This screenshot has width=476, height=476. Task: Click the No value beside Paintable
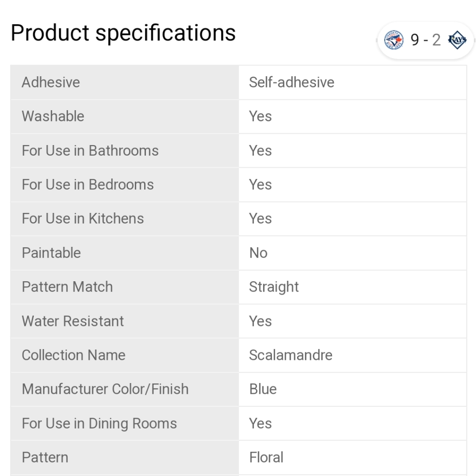pos(258,253)
